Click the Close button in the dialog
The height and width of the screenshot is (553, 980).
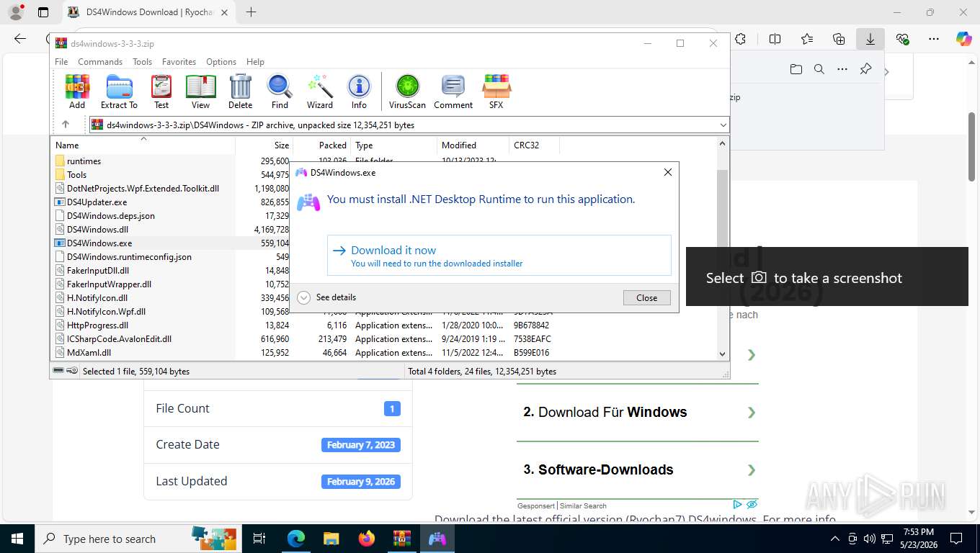click(x=646, y=297)
